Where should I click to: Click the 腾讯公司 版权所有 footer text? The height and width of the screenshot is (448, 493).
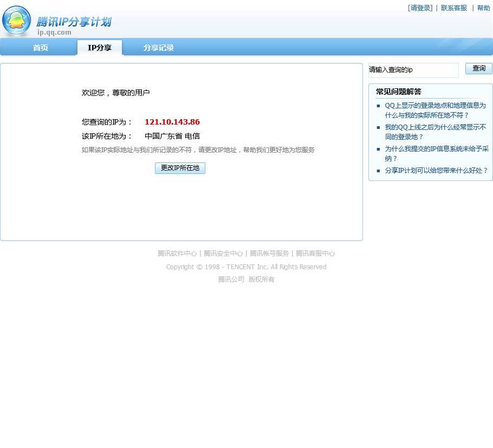[x=246, y=279]
